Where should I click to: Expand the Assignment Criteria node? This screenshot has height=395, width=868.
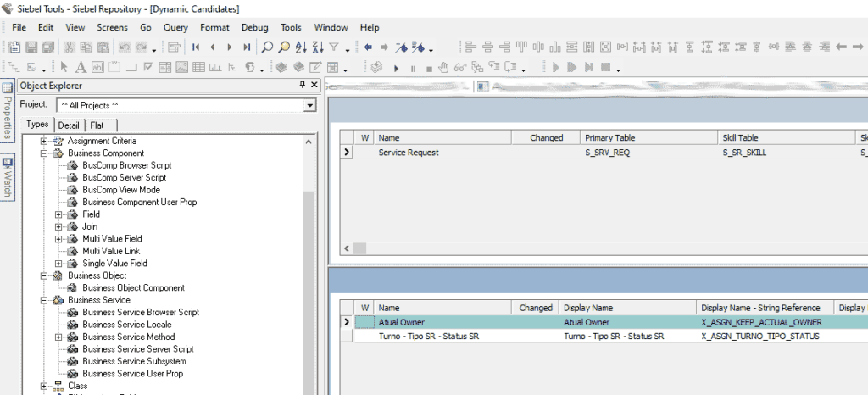(x=44, y=141)
